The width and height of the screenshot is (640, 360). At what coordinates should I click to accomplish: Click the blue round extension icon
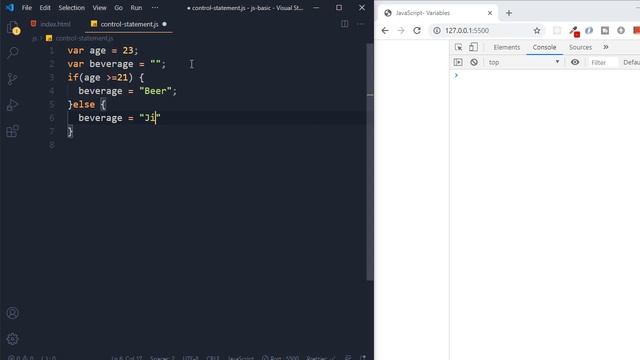click(x=589, y=31)
